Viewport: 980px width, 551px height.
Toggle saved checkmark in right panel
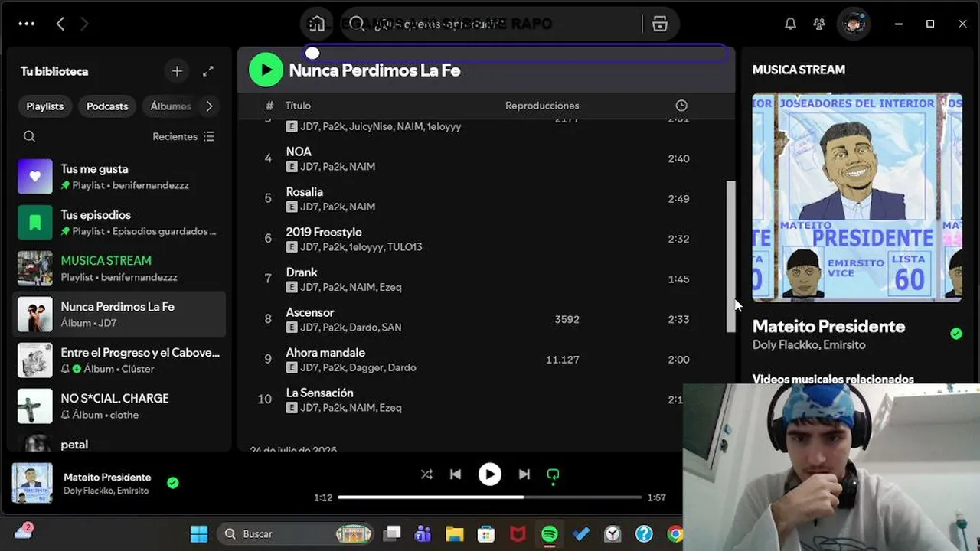click(956, 334)
